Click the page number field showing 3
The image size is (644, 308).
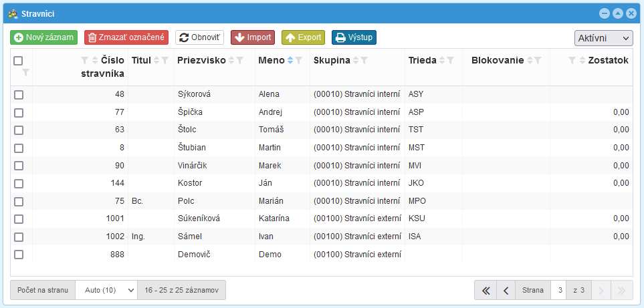pyautogui.click(x=560, y=291)
